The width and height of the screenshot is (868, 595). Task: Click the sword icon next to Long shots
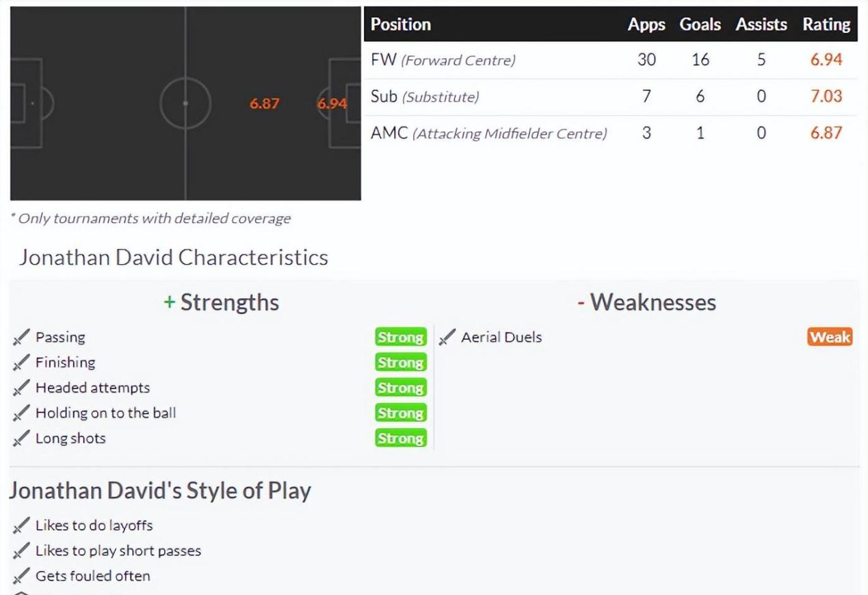(21, 438)
